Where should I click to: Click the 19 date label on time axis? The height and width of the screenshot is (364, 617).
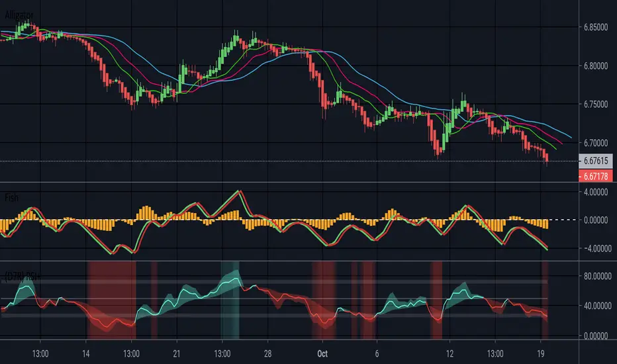click(541, 354)
